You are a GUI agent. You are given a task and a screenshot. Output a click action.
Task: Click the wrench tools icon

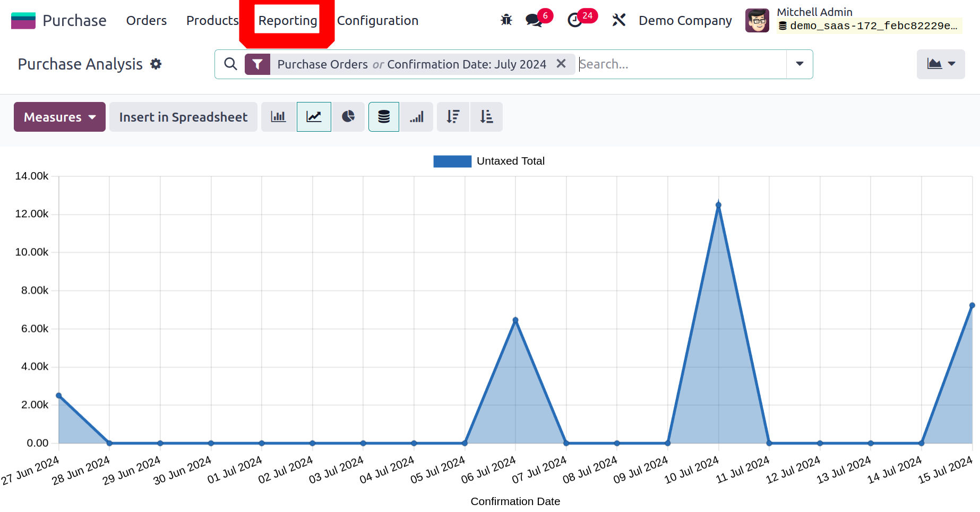pyautogui.click(x=618, y=20)
